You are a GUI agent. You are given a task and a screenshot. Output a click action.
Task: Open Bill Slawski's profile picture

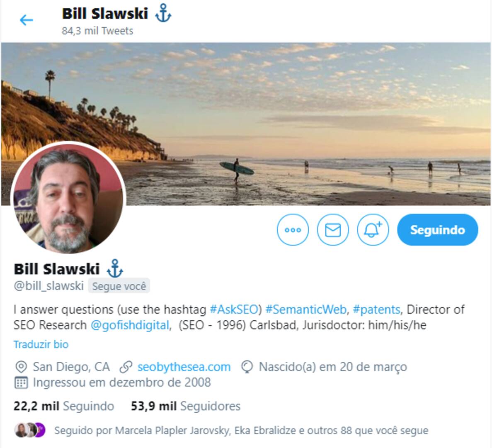[68, 198]
